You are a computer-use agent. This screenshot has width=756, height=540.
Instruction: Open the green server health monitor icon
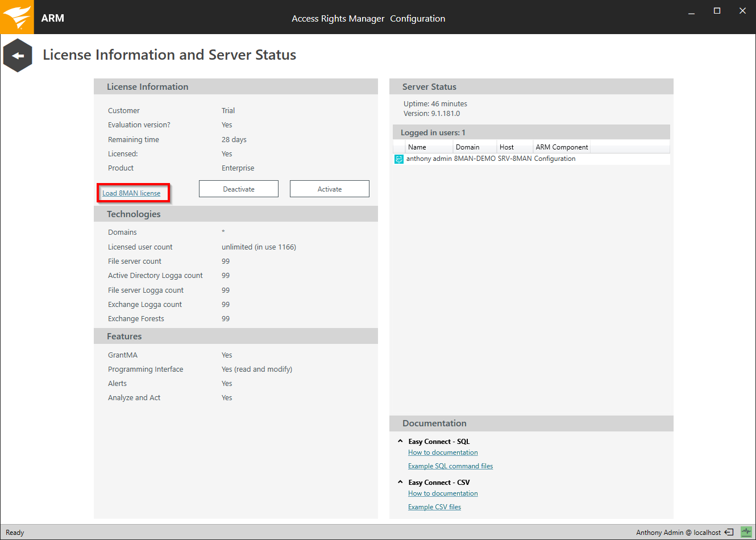pos(746,532)
